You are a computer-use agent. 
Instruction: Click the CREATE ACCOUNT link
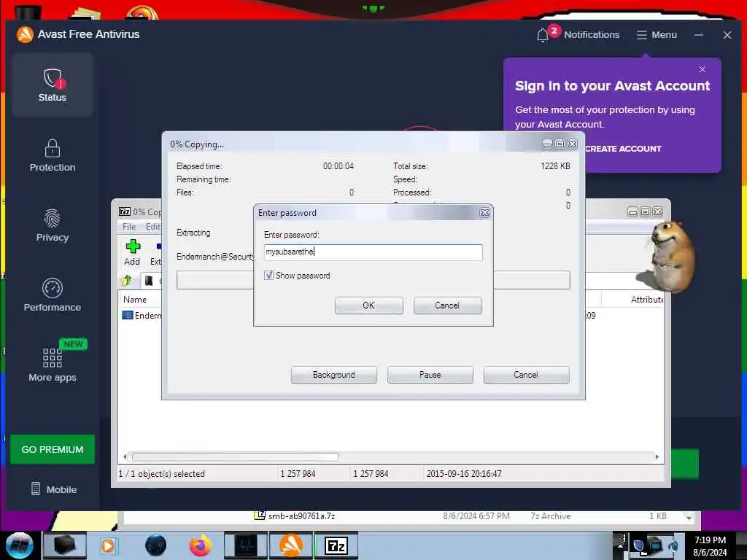[x=623, y=149]
